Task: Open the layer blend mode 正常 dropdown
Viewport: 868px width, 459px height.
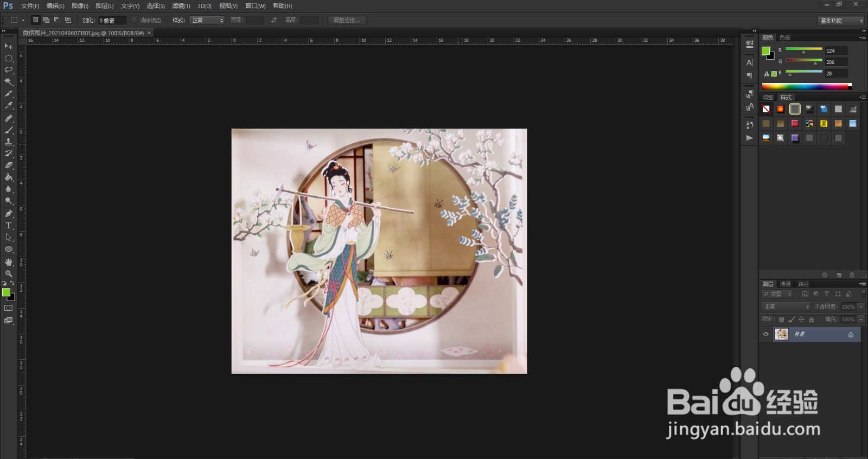Action: pyautogui.click(x=786, y=307)
